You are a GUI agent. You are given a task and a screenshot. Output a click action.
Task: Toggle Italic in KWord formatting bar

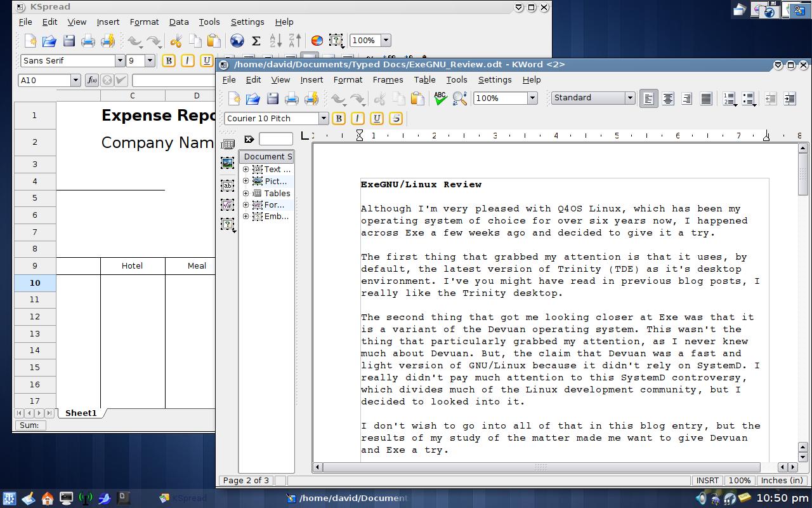(358, 118)
